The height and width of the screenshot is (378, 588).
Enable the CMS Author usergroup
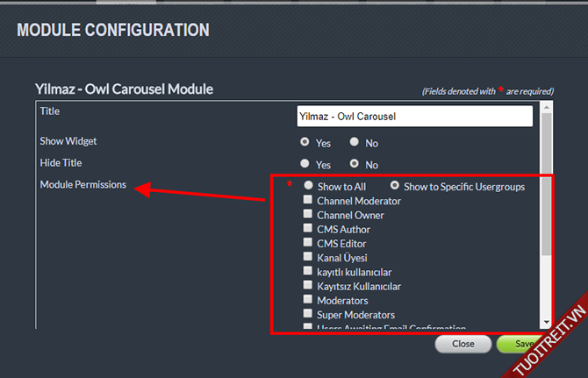point(307,229)
